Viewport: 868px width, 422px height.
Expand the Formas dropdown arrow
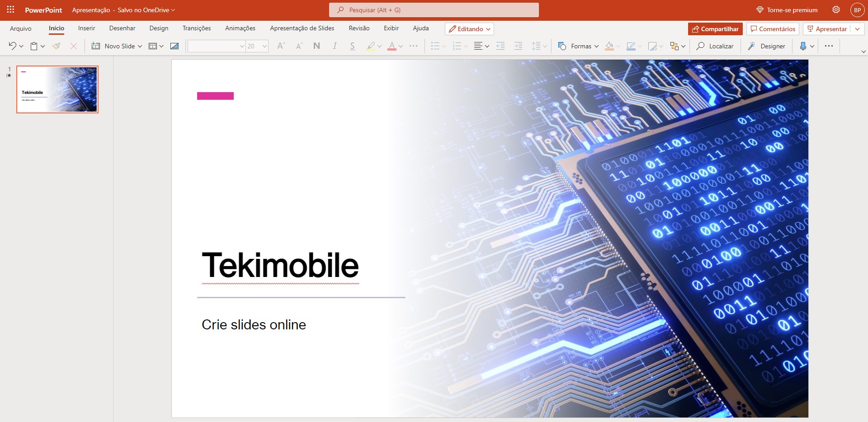(x=596, y=46)
